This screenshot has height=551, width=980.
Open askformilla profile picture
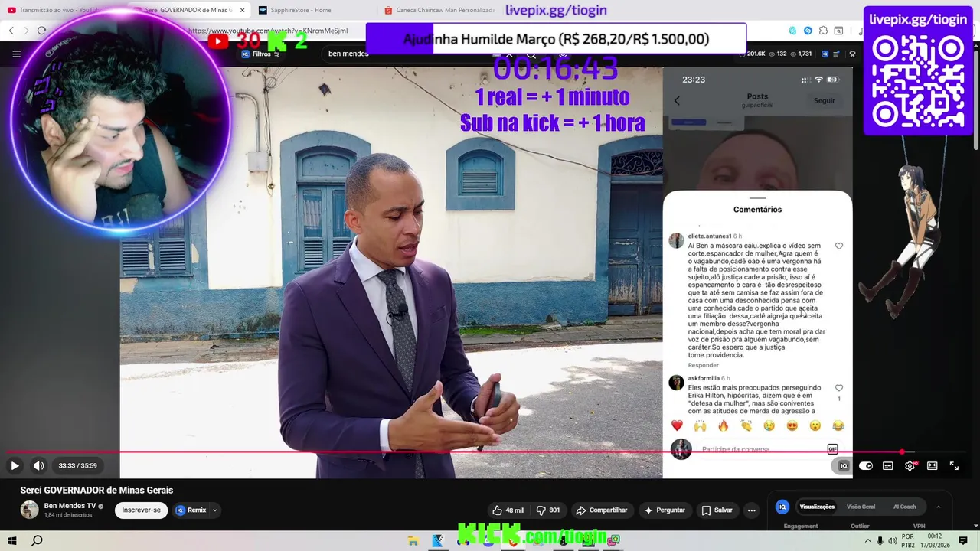click(x=676, y=383)
